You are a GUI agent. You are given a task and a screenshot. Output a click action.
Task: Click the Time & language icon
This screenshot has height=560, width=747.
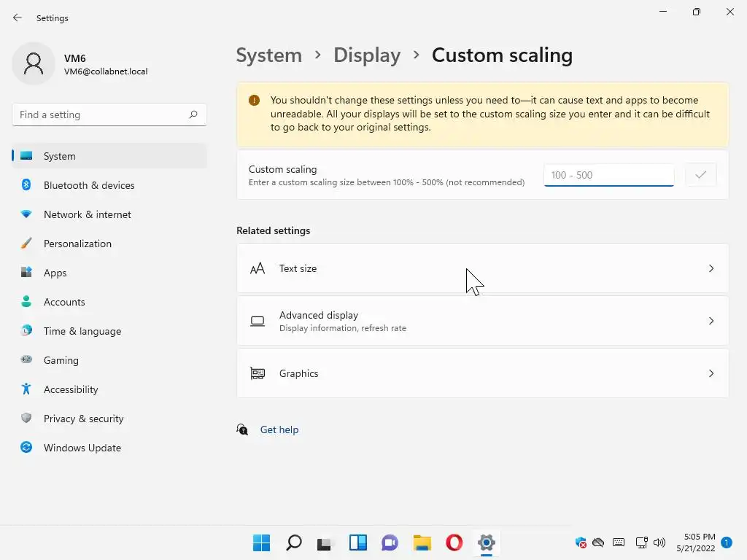coord(26,331)
